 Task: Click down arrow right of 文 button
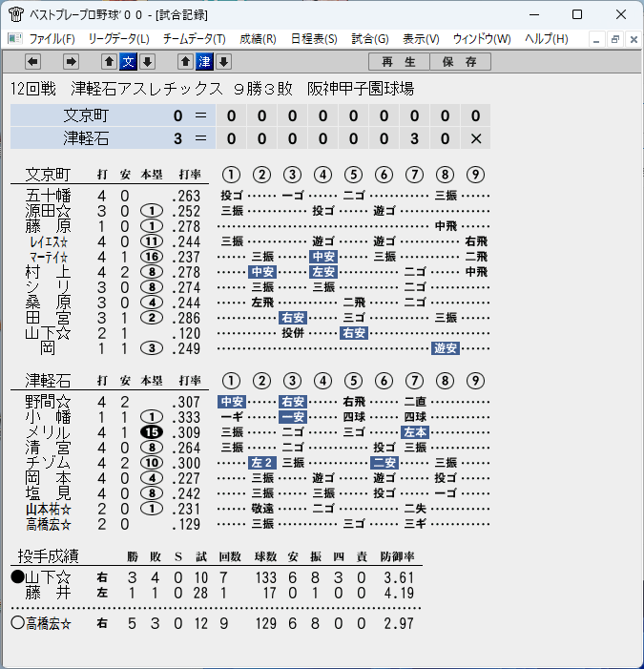click(x=147, y=62)
